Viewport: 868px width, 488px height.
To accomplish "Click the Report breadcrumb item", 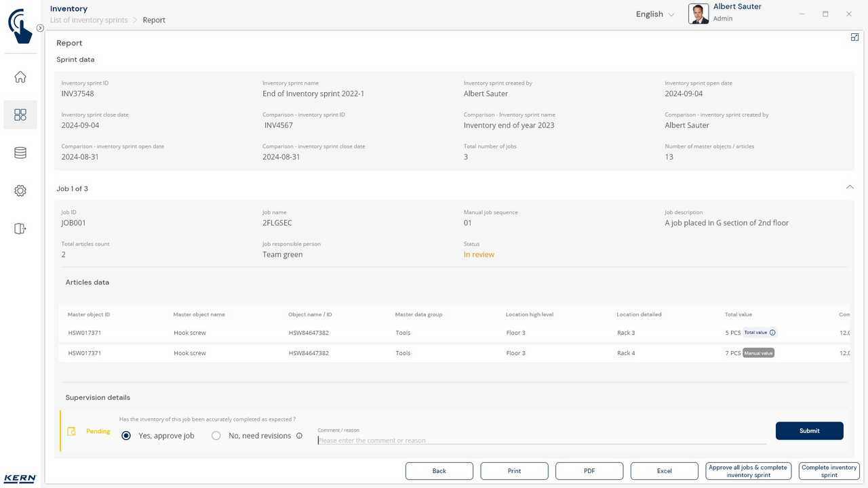I will (154, 20).
